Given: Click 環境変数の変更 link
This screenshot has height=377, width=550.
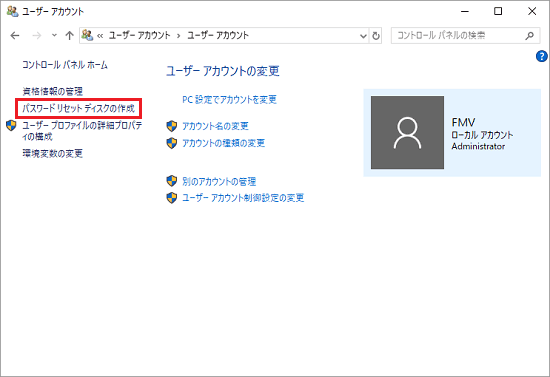Looking at the screenshot, I should click(x=53, y=153).
